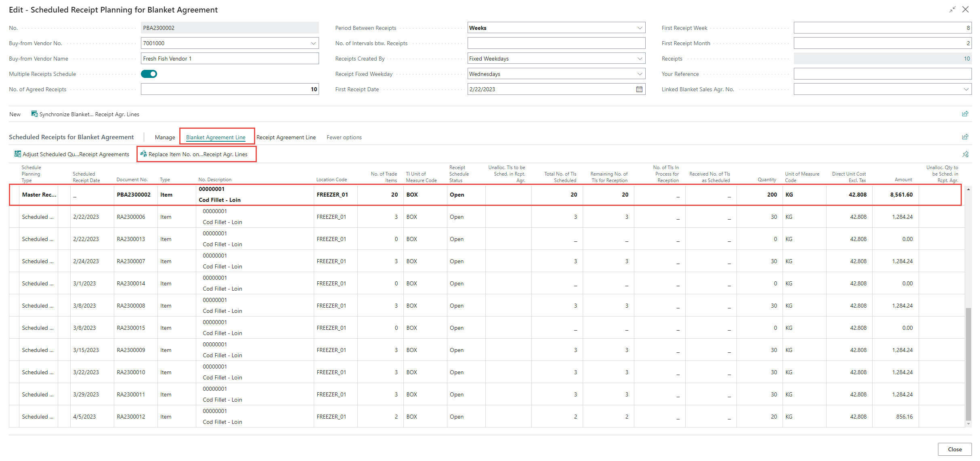Click Fewer options link
Viewport: 980px width, 461px height.
click(x=344, y=137)
